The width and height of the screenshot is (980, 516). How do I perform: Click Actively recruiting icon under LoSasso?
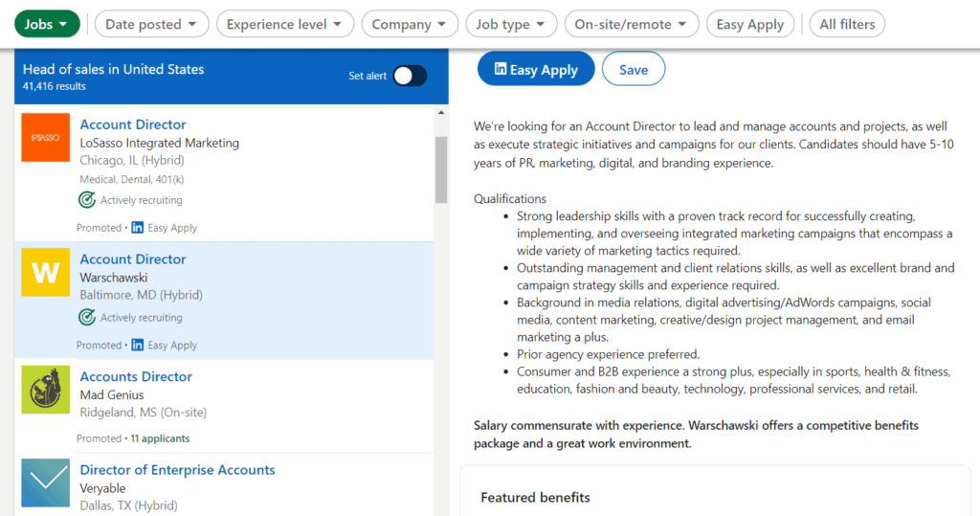coord(87,200)
